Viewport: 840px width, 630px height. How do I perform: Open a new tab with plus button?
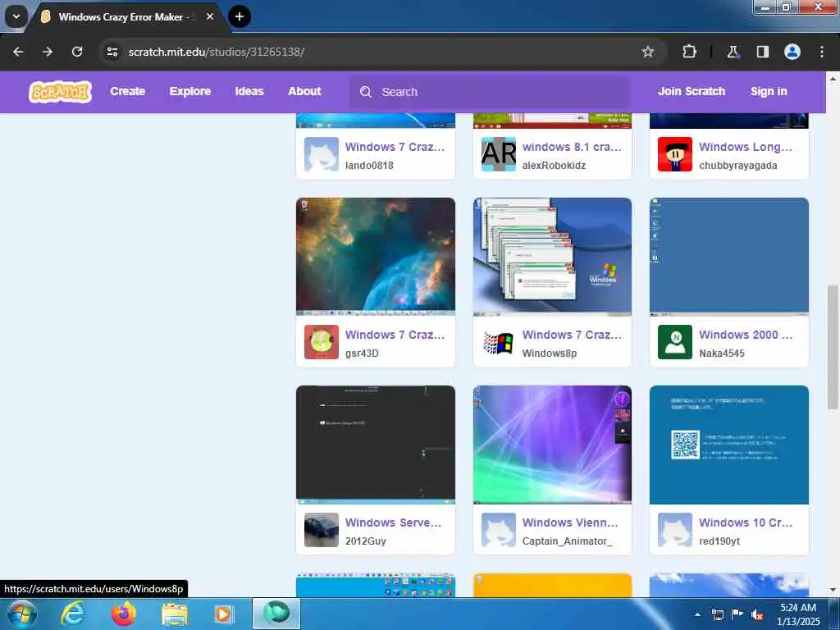(240, 16)
